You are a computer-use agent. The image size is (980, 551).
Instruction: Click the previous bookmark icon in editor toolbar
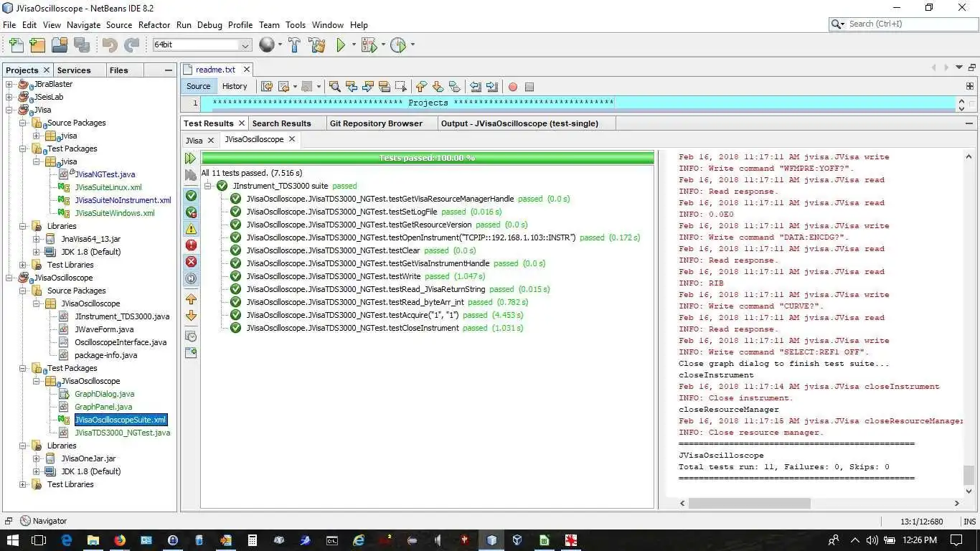pyautogui.click(x=420, y=86)
